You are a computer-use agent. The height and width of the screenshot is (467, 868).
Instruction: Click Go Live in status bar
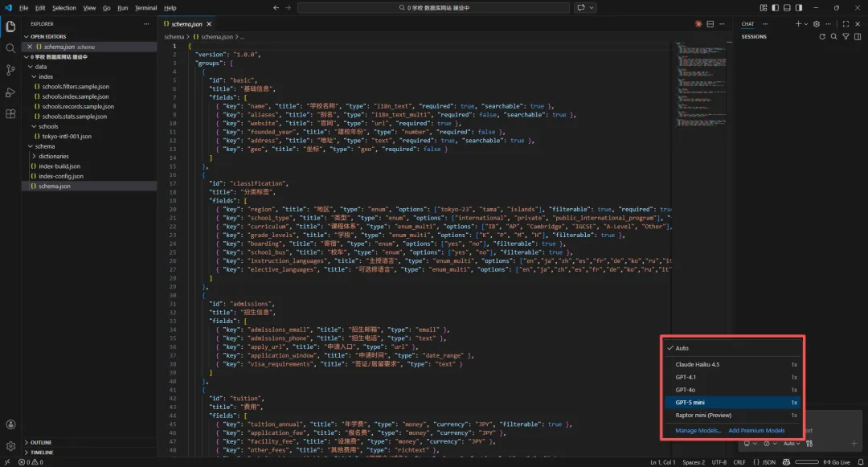837,462
